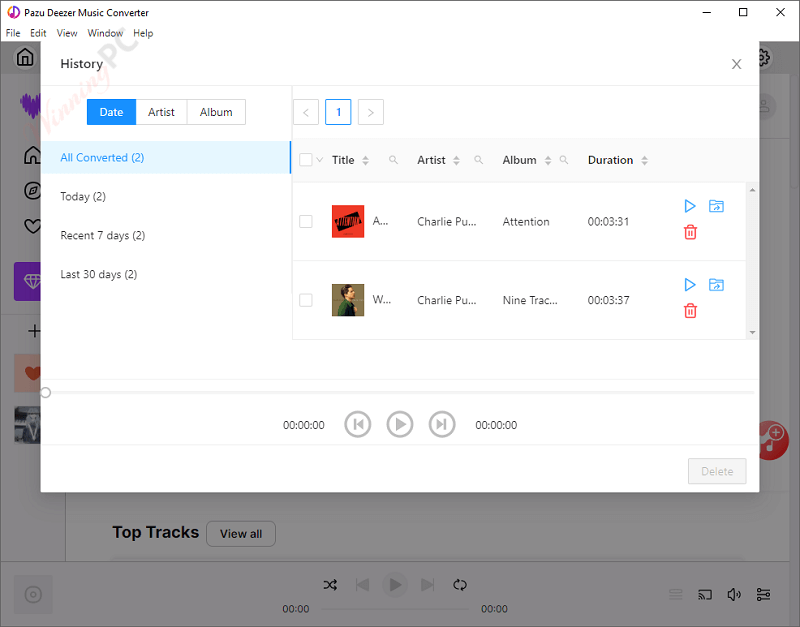
Task: Select Last 30 days (2) filter
Action: pos(166,274)
